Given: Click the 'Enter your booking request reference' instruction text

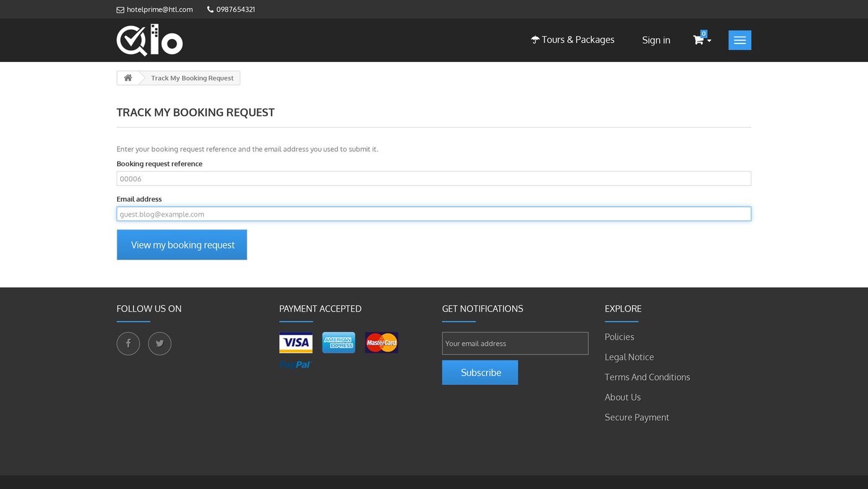Looking at the screenshot, I should point(247,149).
